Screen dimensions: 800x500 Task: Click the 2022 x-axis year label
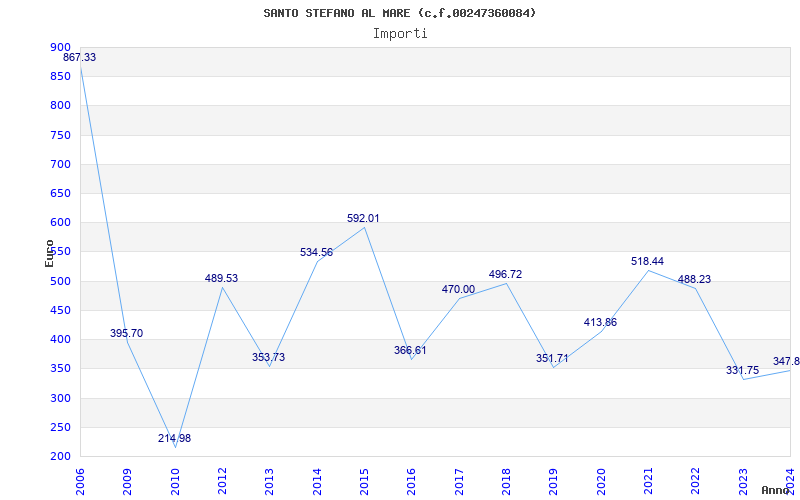click(x=695, y=482)
